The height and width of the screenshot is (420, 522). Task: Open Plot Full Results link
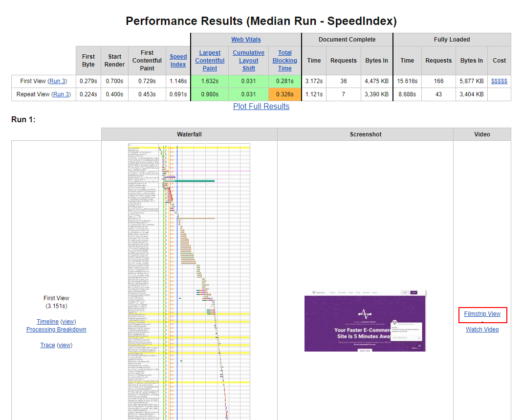pos(261,106)
